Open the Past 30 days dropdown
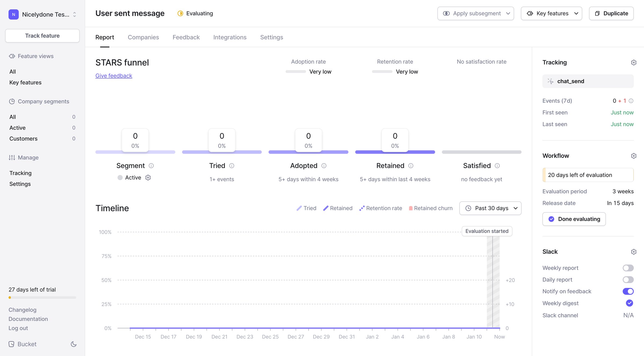 (490, 208)
